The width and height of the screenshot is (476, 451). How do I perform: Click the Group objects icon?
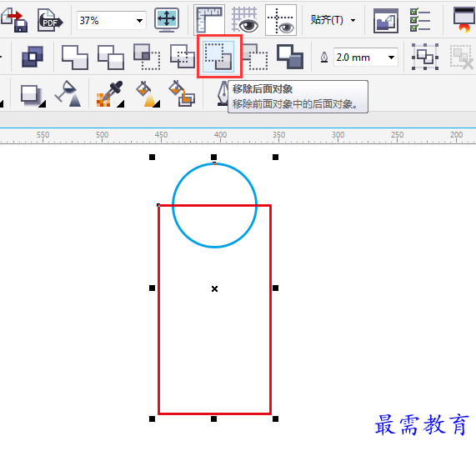tap(425, 57)
